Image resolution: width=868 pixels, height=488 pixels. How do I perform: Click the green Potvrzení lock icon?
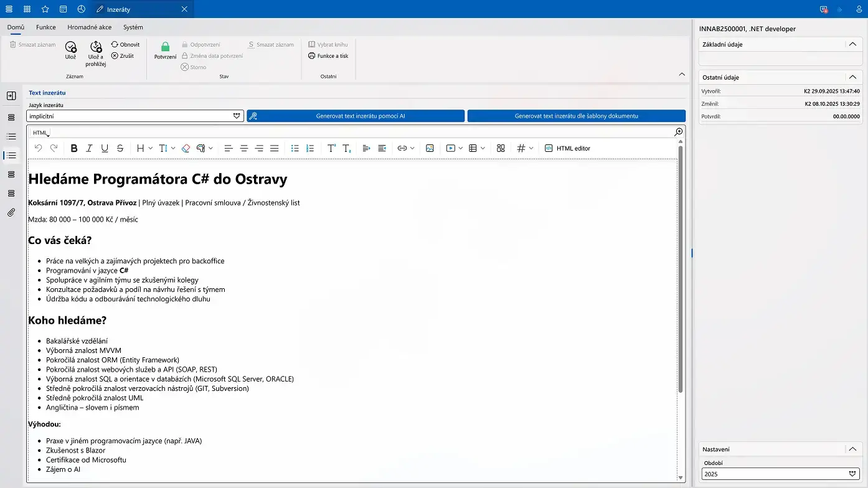tap(165, 47)
